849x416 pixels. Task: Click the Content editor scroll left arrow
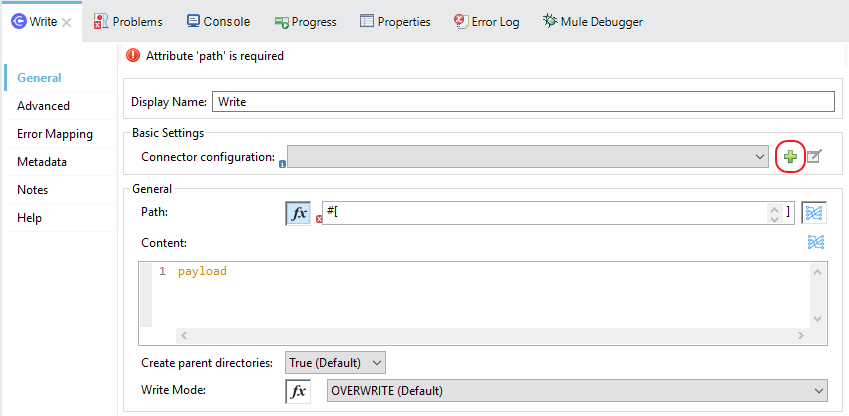click(x=184, y=336)
